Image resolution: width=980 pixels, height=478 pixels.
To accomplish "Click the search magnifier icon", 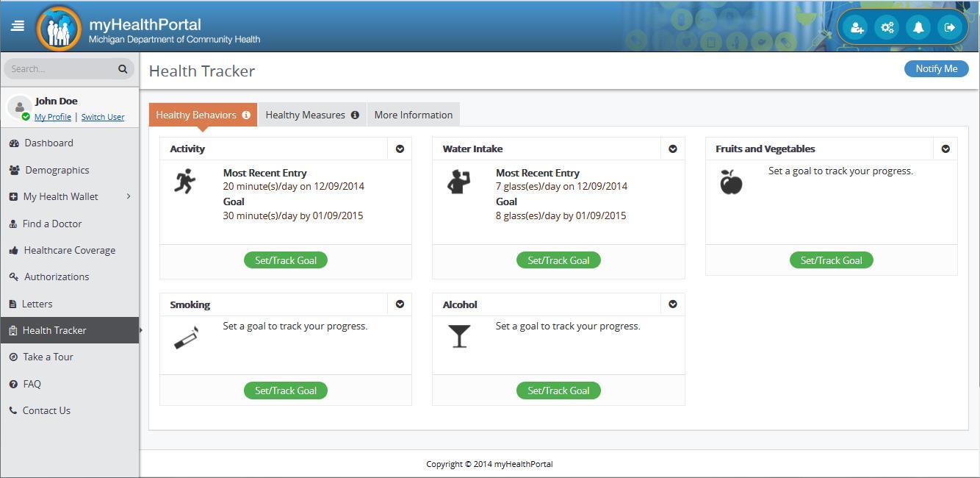I will coord(123,68).
